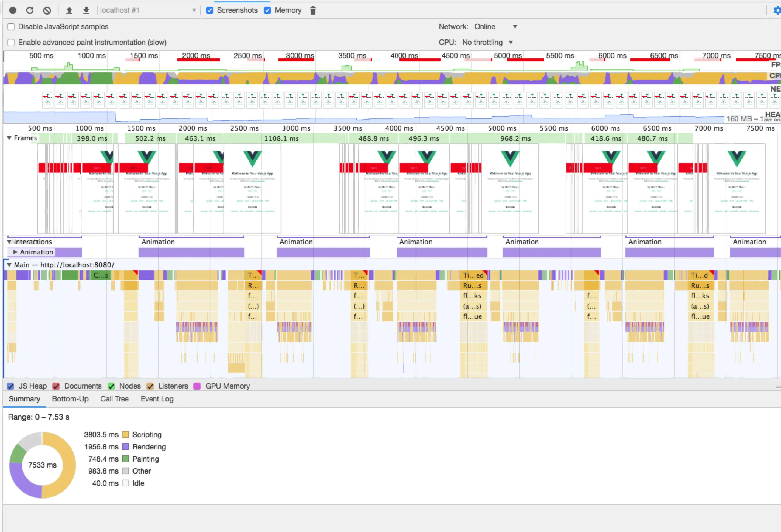Open the CPU No throttling dropdown
781x532 pixels.
coord(487,42)
